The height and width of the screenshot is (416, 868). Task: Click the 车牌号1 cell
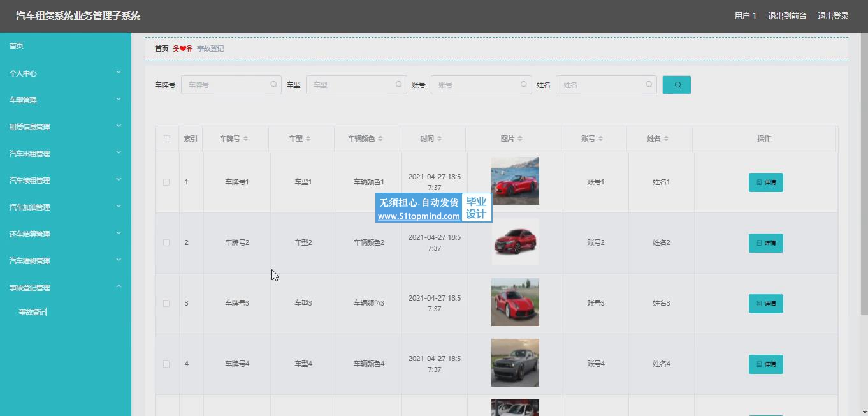pyautogui.click(x=237, y=182)
